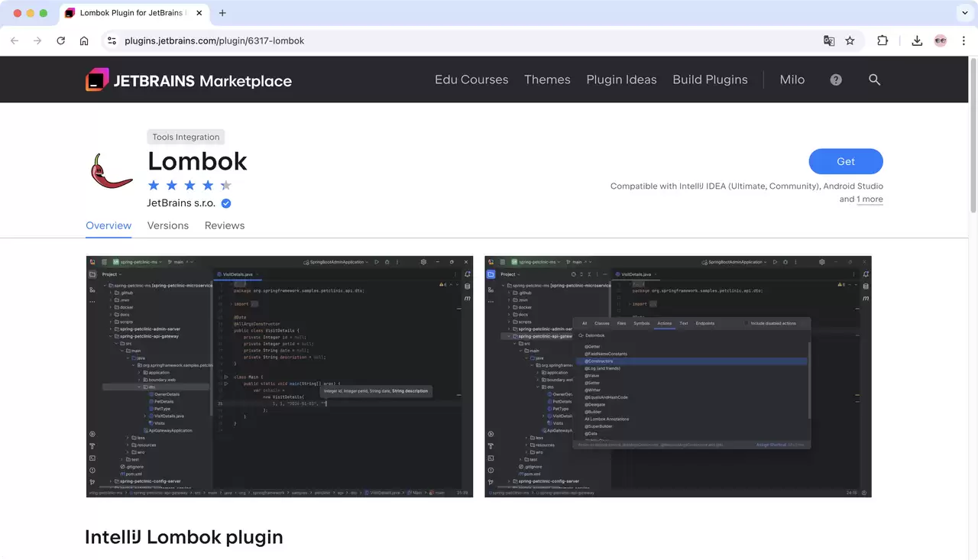Click the browser back arrow
This screenshot has width=978, height=560.
(14, 40)
